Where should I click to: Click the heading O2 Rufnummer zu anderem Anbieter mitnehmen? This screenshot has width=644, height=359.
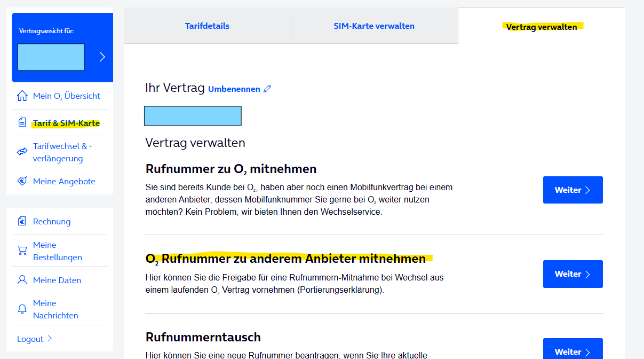pos(285,259)
